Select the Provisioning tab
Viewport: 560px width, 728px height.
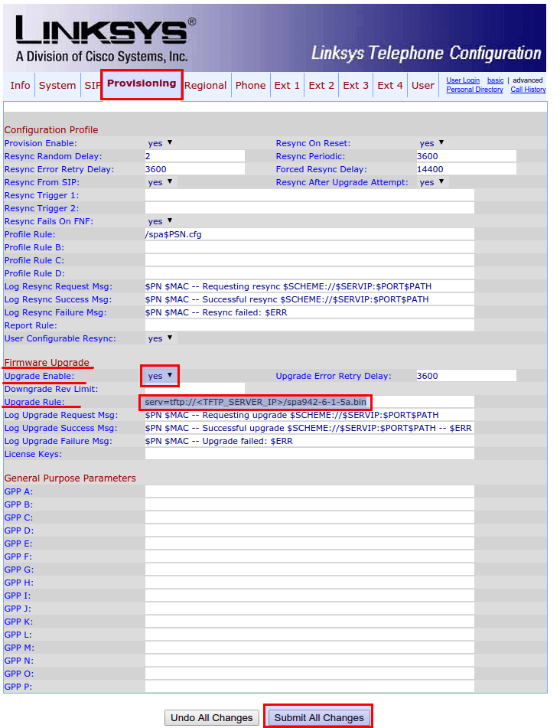point(142,84)
